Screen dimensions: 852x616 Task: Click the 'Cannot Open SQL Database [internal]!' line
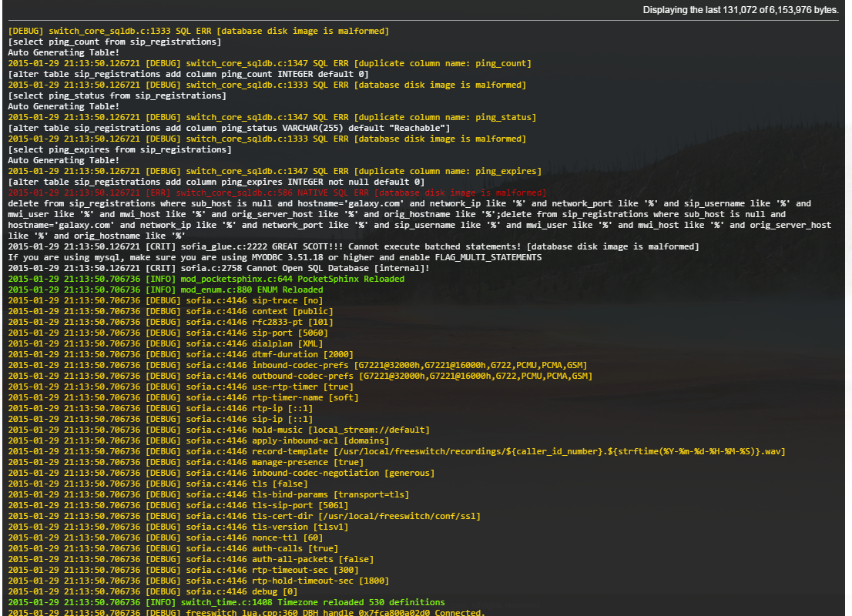(x=219, y=269)
